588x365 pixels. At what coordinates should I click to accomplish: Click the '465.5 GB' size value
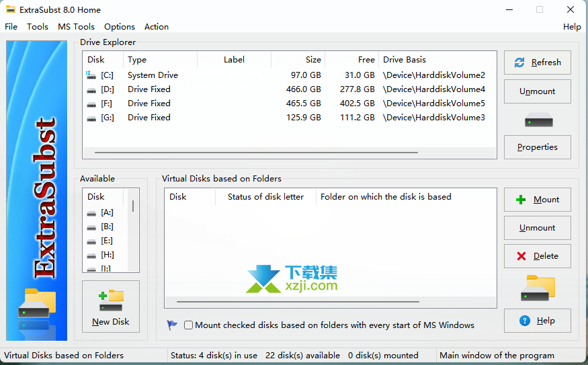(304, 104)
